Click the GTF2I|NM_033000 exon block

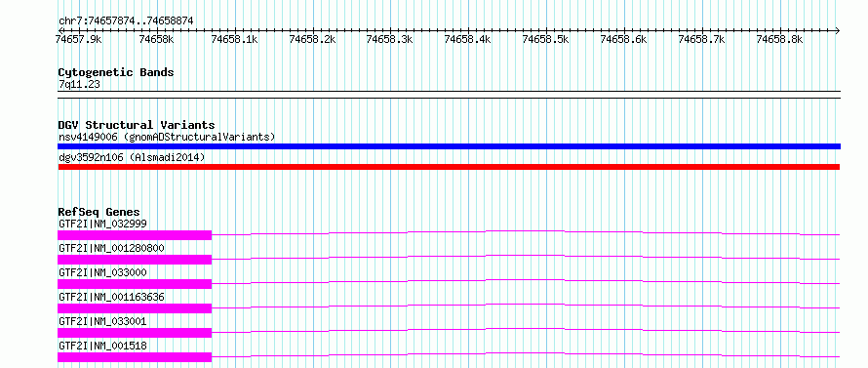[135, 284]
